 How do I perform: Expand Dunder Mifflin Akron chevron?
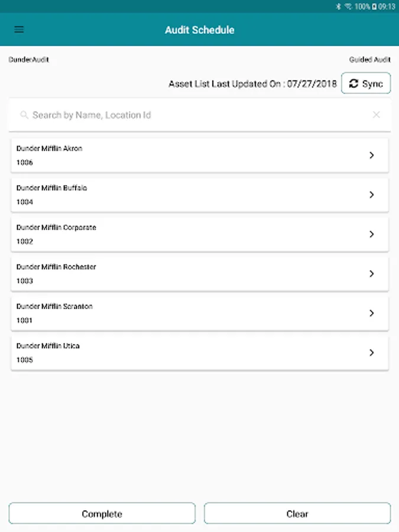point(371,155)
